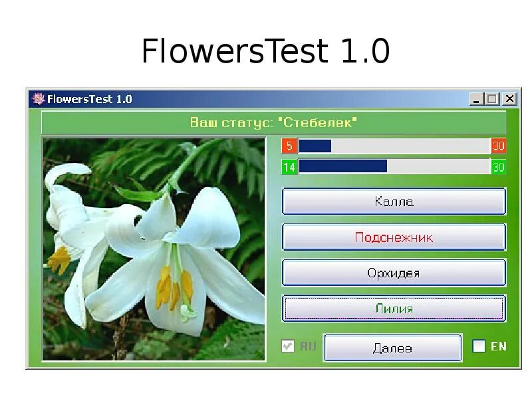Screen dimensions: 532x399
Task: Go to next question with Далее
Action: pyautogui.click(x=392, y=348)
